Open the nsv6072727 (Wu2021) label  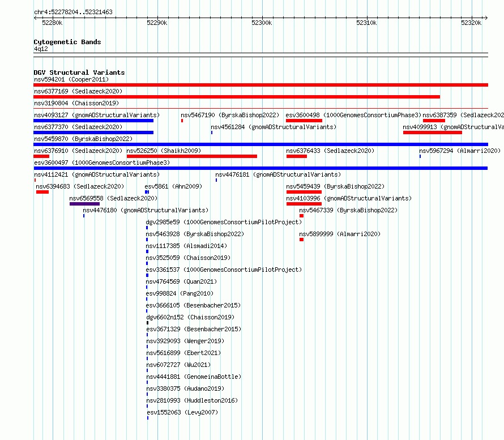(x=178, y=365)
